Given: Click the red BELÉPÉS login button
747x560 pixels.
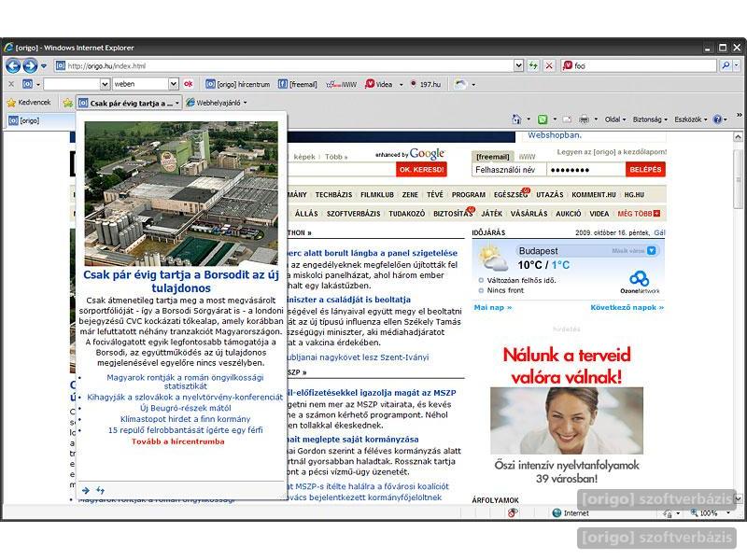Looking at the screenshot, I should 645,170.
